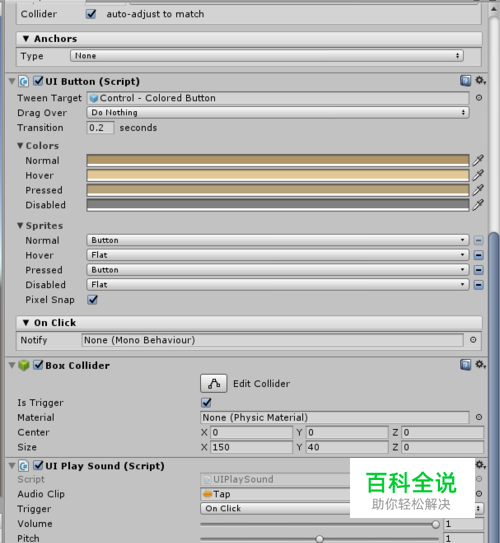500x543 pixels.
Task: Click the Transition seconds input field
Action: pyautogui.click(x=100, y=128)
